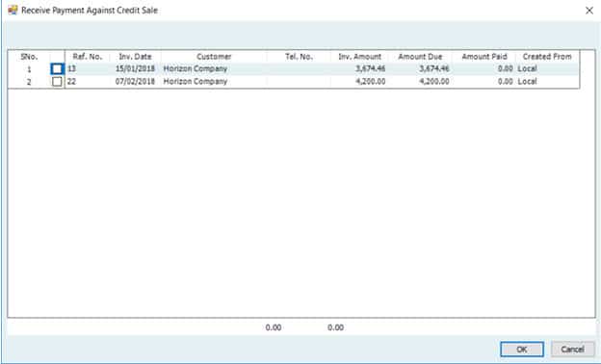Click the 4,200.00 amount due cell

click(420, 81)
